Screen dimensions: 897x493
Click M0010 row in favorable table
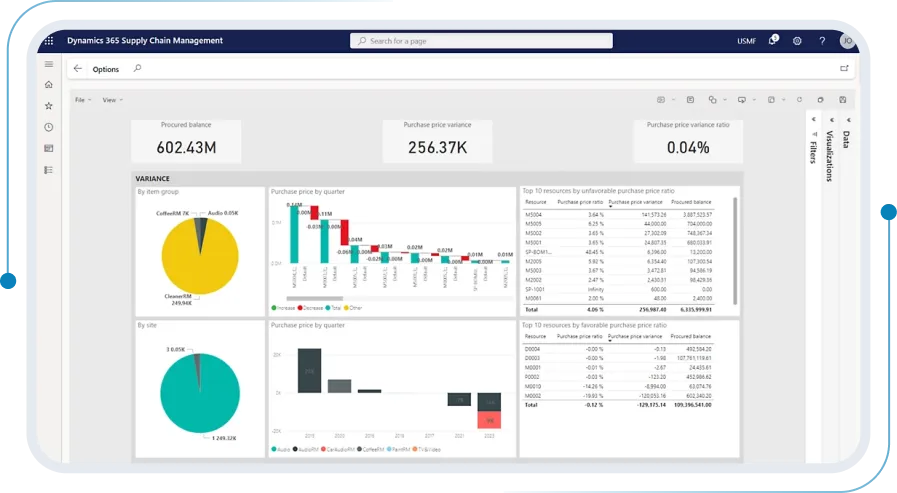click(618, 387)
